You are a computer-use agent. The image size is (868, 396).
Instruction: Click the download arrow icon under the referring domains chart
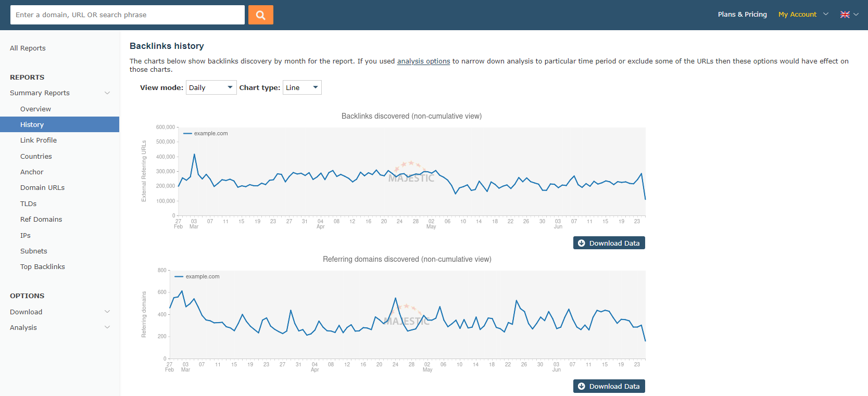[x=582, y=386]
